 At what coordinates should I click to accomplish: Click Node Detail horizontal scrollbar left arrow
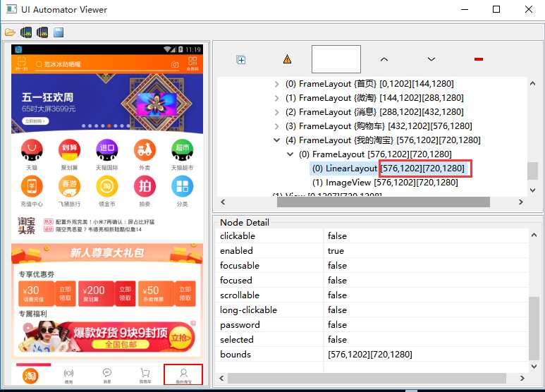pos(222,378)
